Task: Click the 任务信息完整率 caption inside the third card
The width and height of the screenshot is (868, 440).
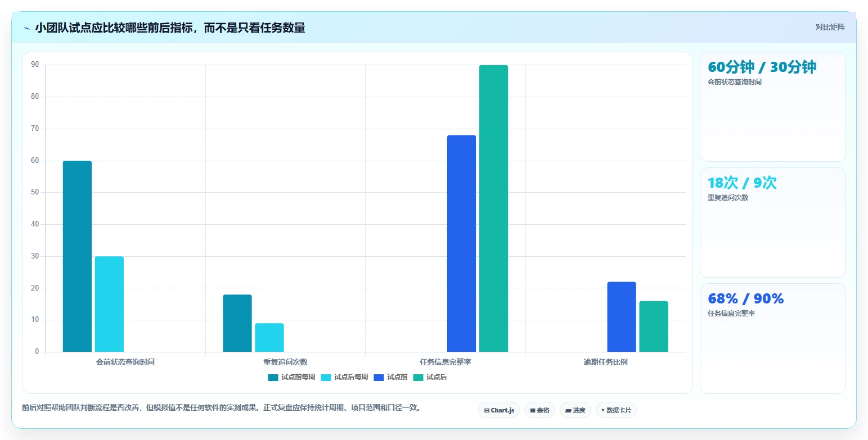Action: pos(731,314)
